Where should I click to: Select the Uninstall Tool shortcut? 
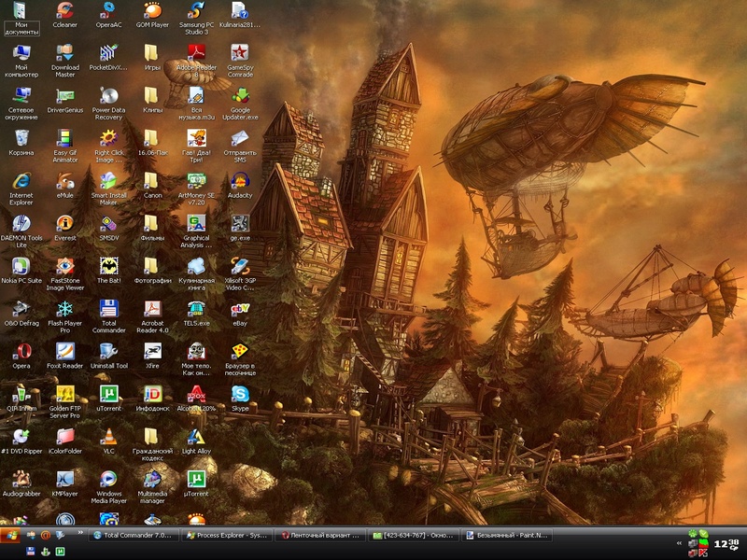coord(108,352)
